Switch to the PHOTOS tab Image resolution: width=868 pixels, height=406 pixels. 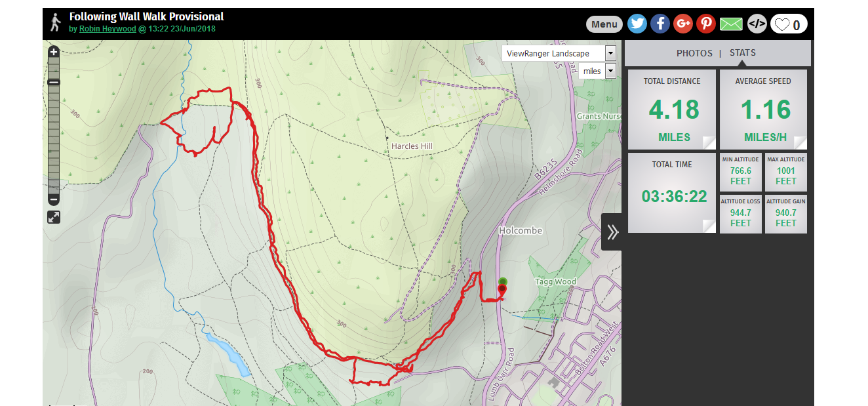[694, 53]
